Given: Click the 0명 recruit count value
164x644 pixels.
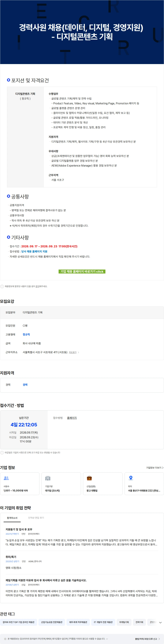Looking at the screenshot, I should point(25,325).
